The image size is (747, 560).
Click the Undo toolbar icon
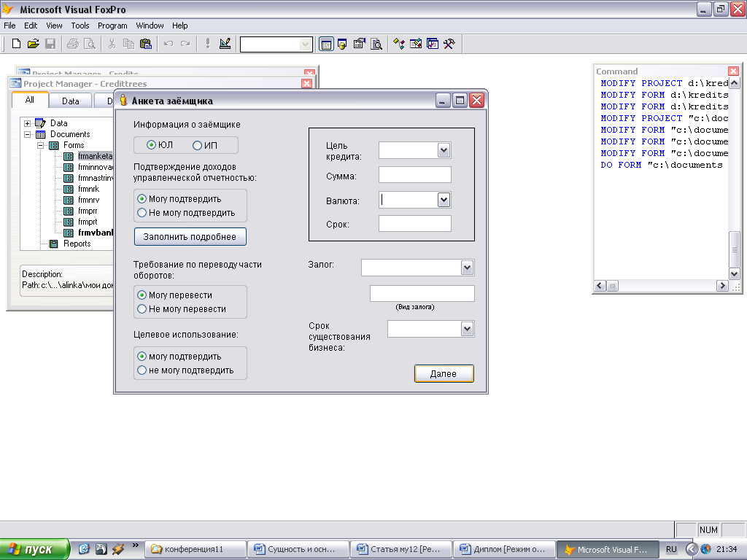(x=169, y=44)
